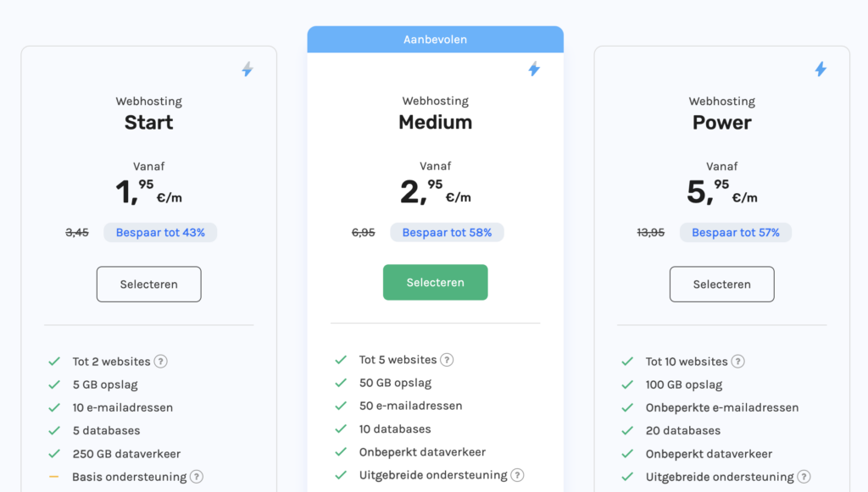The height and width of the screenshot is (492, 868).
Task: Select the recommended Medium plan
Action: (435, 283)
